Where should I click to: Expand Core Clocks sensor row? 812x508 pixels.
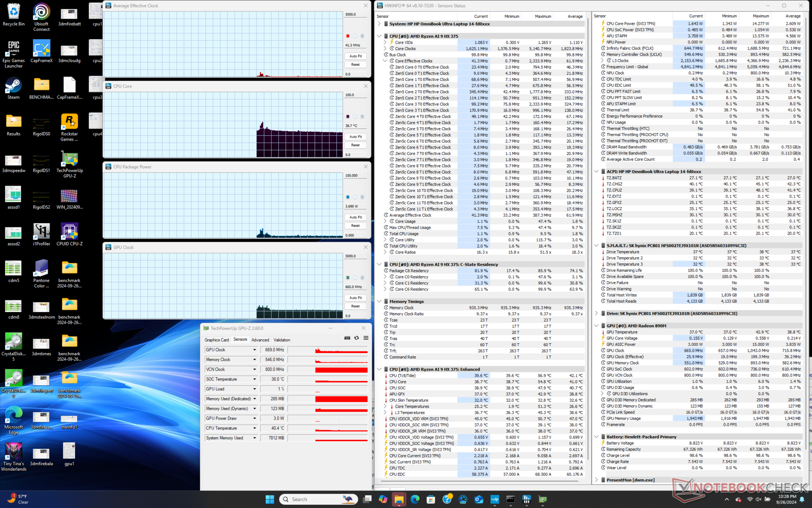coord(385,49)
